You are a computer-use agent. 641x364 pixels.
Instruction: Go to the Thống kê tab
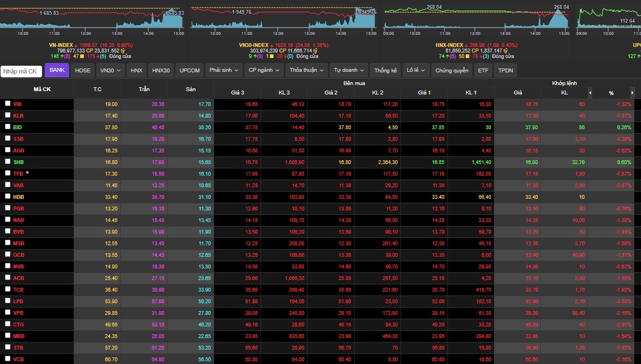[x=385, y=71]
